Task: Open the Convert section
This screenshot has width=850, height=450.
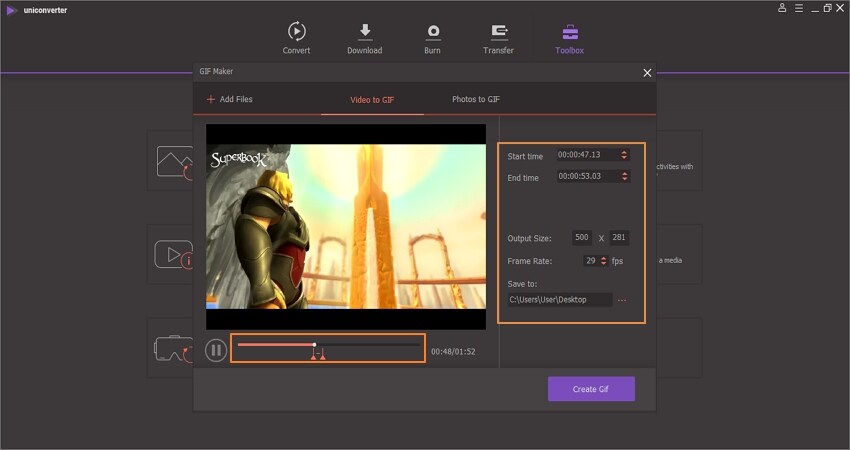Action: coord(297,38)
